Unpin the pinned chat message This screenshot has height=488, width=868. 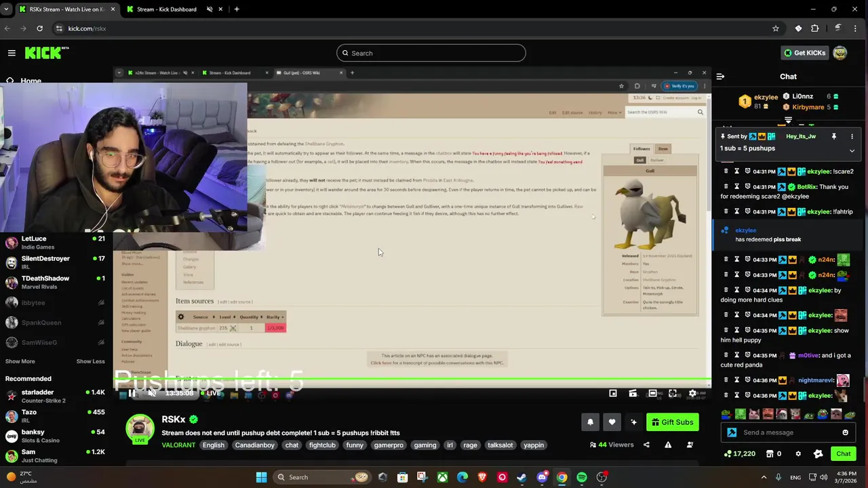834,136
